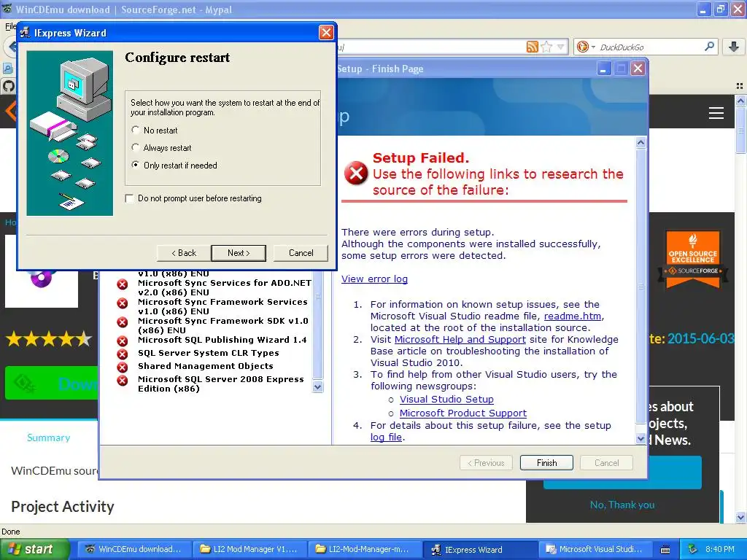Image resolution: width=747 pixels, height=560 pixels.
Task: Click error icon beside Sync Framework SDK
Action: [123, 322]
